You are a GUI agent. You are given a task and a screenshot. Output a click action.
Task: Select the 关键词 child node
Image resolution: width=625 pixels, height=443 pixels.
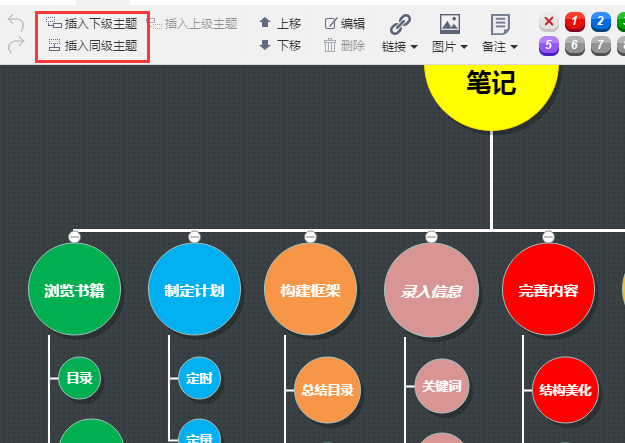[442, 386]
